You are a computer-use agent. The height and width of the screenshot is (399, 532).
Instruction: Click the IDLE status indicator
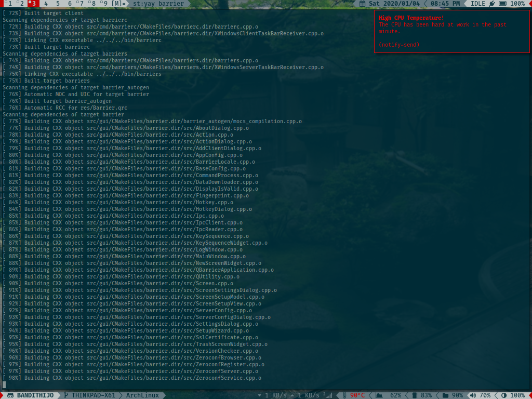pos(478,4)
